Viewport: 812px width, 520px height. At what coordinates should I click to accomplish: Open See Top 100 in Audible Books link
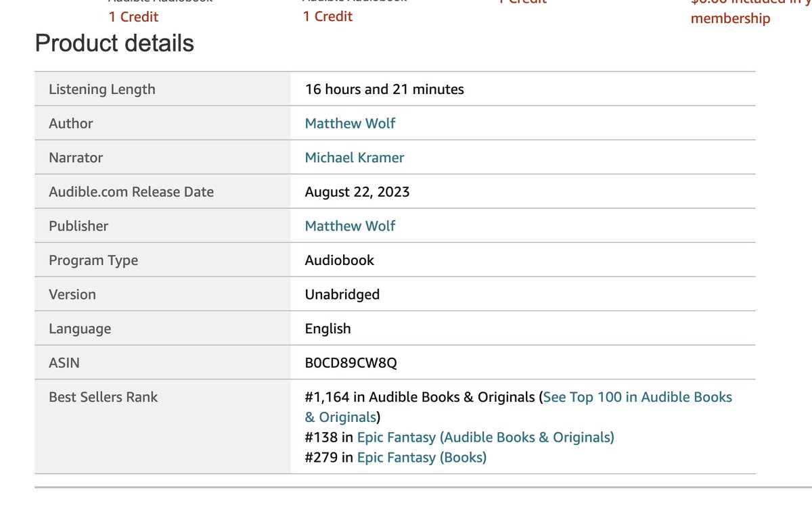point(518,407)
